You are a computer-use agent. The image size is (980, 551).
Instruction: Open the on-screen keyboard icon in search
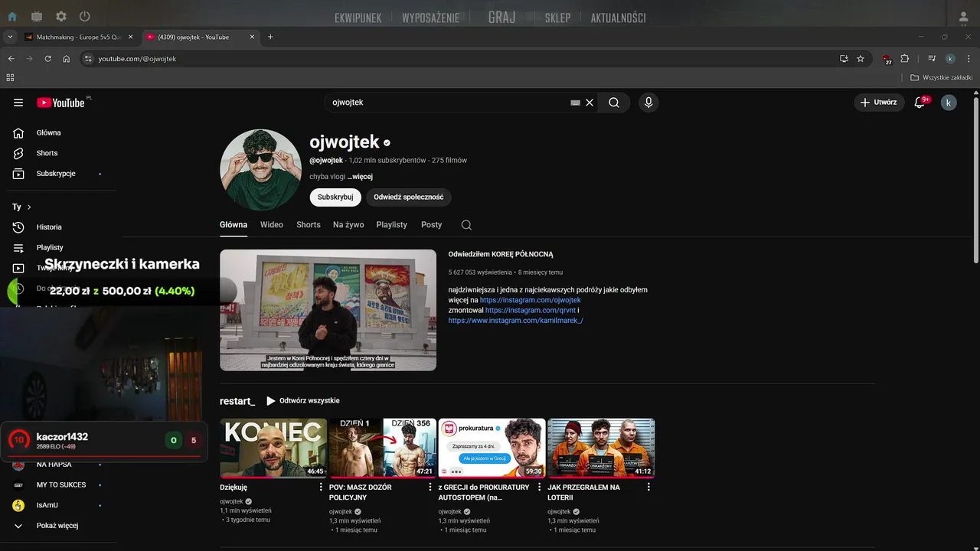coord(575,103)
